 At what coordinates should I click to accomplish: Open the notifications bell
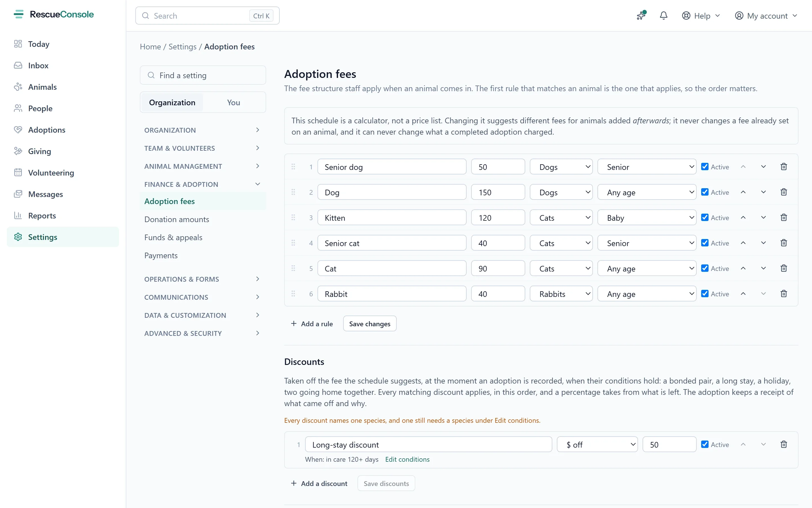coord(663,16)
